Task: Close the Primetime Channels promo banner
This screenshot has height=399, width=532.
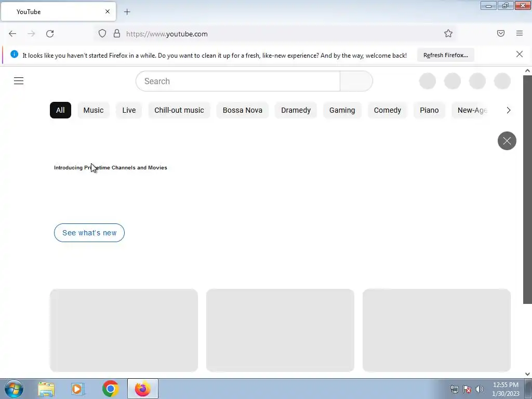Action: 507,141
